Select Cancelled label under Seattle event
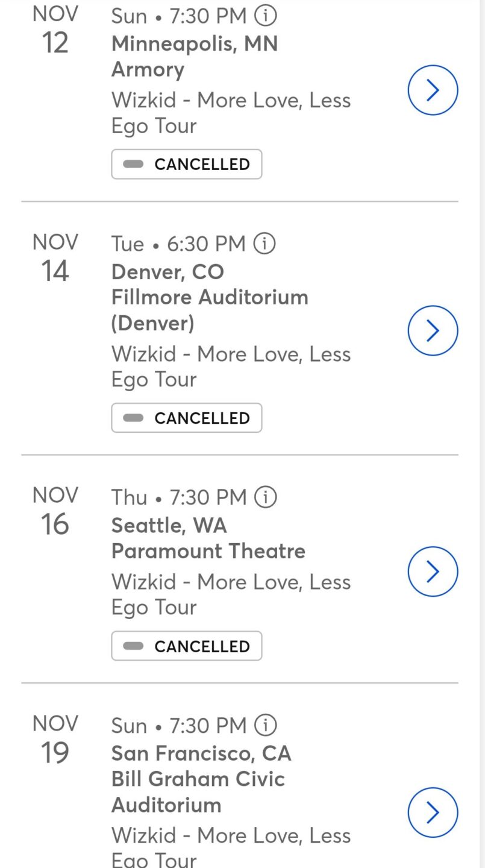 (187, 646)
